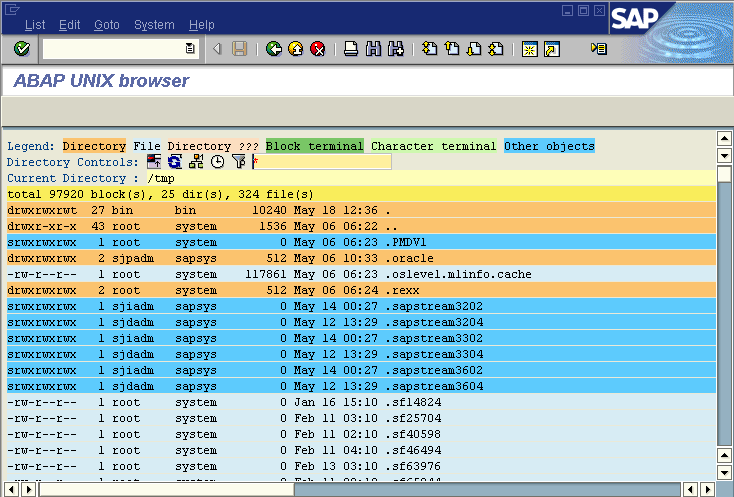Click the Save diskette icon
734x497 pixels.
point(239,49)
